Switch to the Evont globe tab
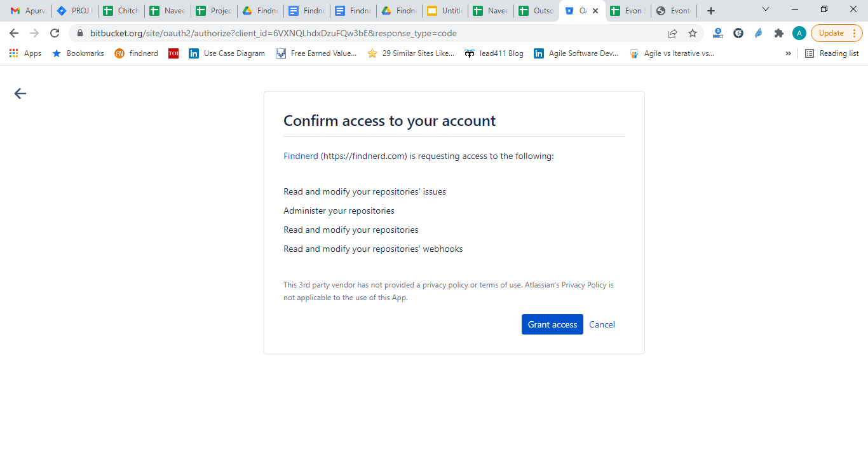Viewport: 868px width, 463px height. pyautogui.click(x=674, y=11)
